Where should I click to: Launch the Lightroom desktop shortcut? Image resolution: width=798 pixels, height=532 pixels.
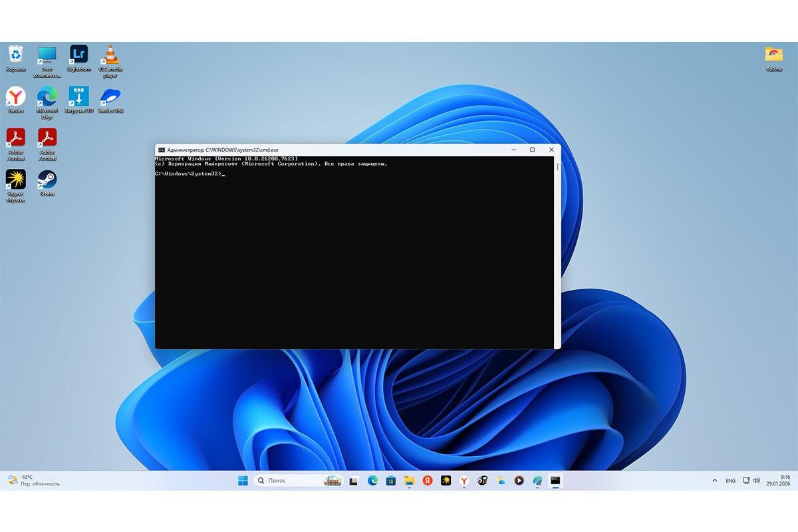pos(78,59)
